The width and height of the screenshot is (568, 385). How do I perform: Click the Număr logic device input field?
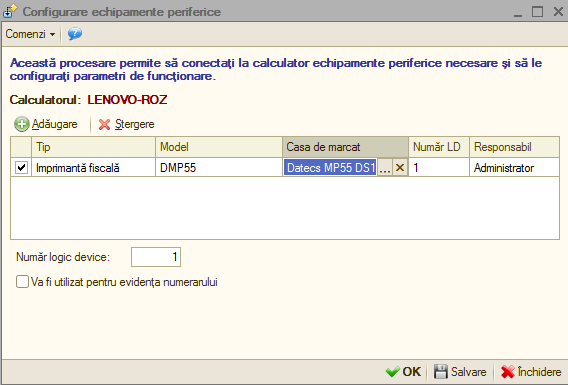pos(156,257)
